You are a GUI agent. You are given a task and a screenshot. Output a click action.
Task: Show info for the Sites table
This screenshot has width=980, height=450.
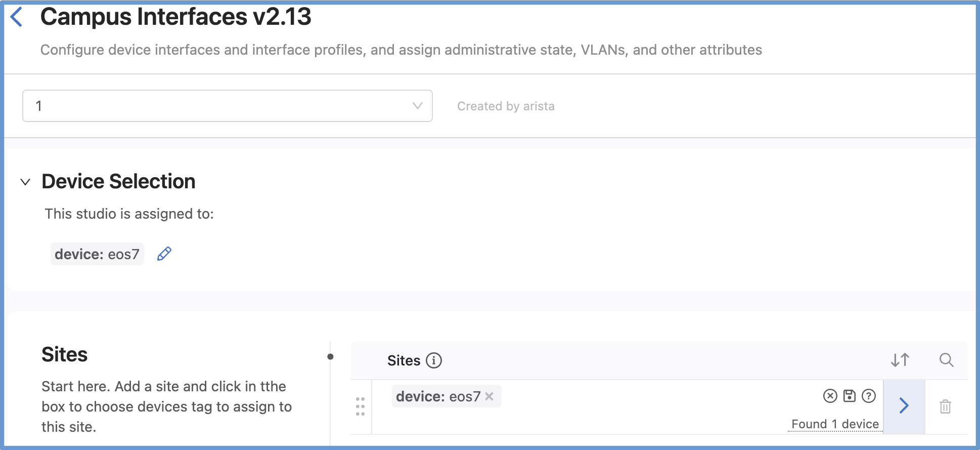coord(433,360)
